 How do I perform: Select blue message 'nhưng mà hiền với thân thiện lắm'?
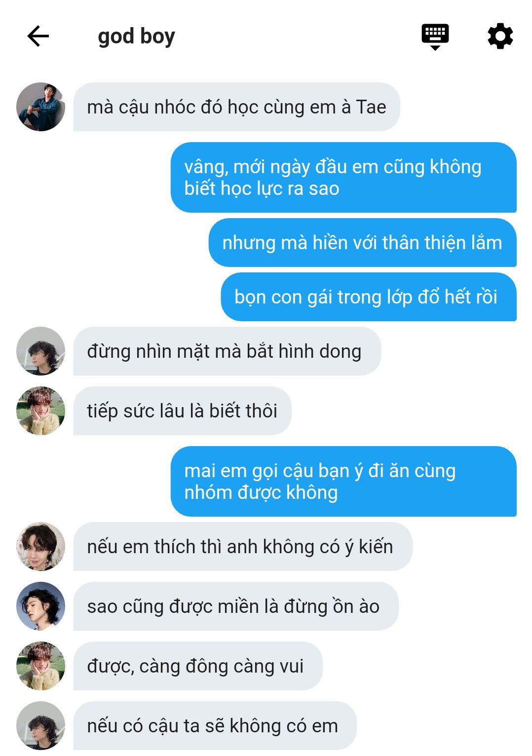362,242
